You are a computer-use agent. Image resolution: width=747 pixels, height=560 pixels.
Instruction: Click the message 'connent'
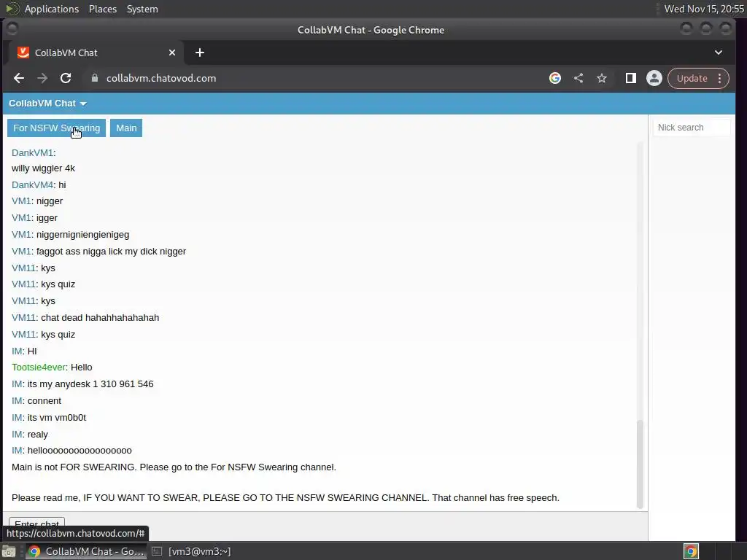point(44,401)
